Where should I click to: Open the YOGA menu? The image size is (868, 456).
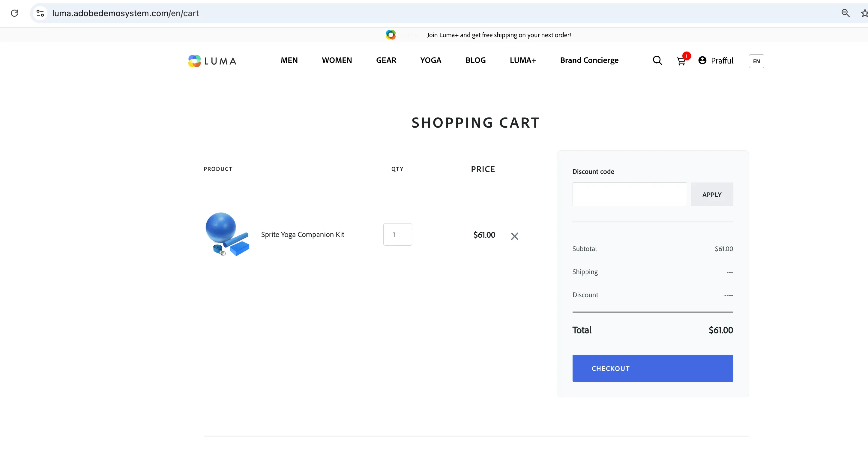[x=431, y=60]
